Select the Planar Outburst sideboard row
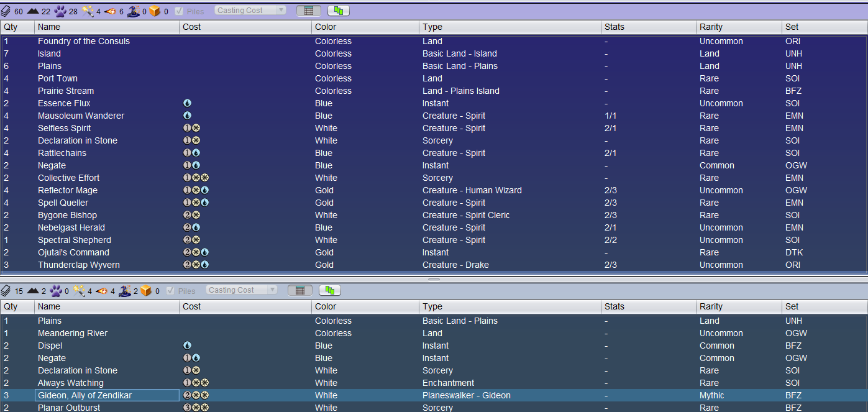Screen dimensions: 868x412 434,407
